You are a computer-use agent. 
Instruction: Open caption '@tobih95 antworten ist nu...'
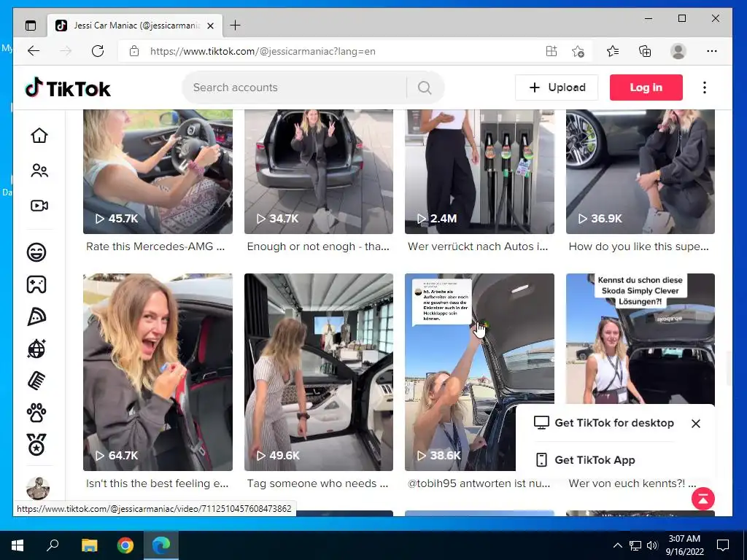tap(479, 483)
